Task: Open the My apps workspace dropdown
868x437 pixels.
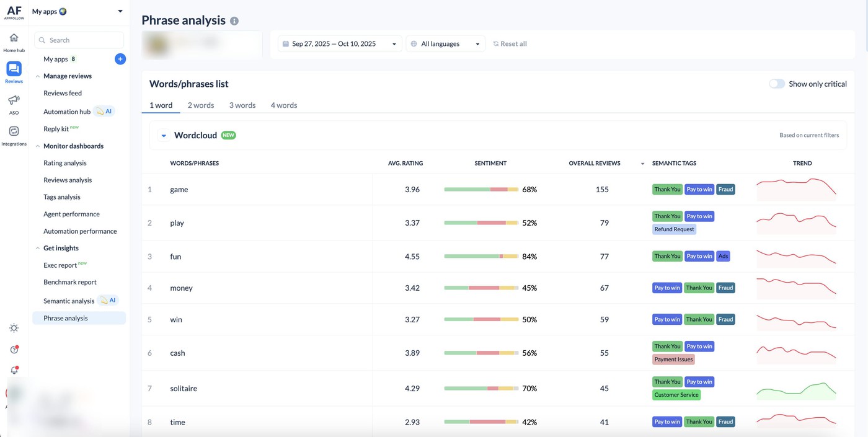Action: click(77, 11)
